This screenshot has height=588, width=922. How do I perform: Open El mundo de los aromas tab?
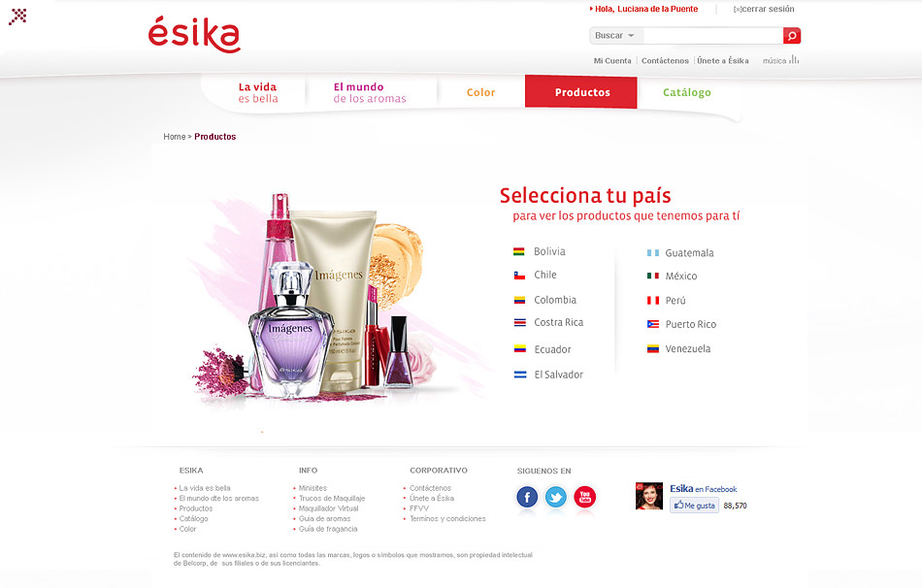370,93
